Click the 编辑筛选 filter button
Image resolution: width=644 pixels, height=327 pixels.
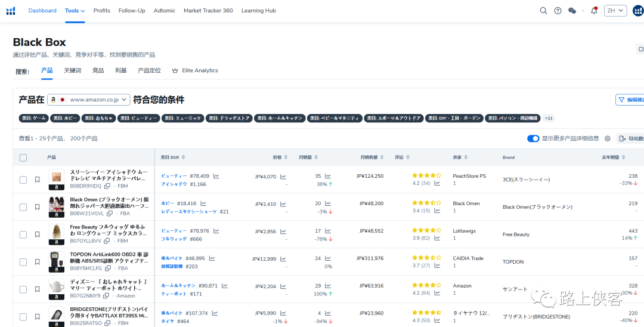point(630,100)
